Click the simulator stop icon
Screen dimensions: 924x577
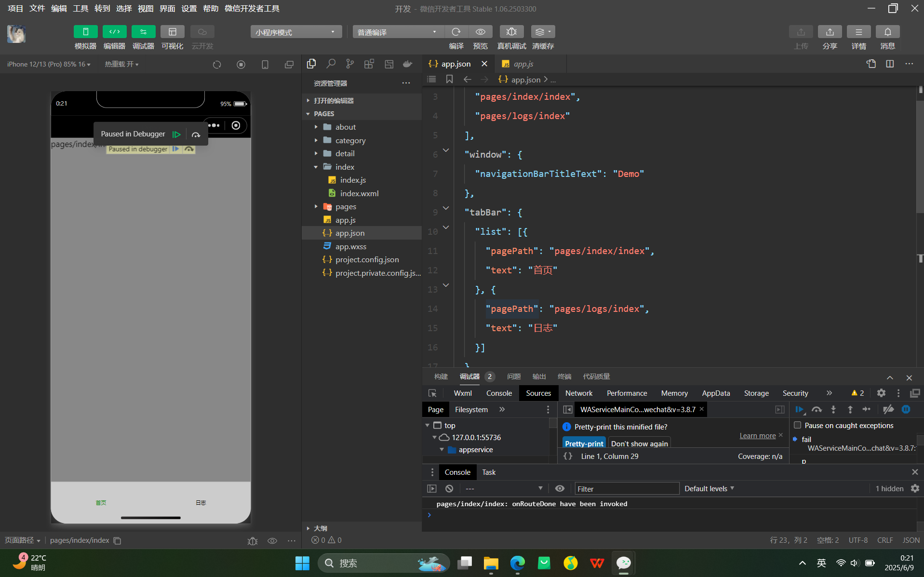(241, 64)
